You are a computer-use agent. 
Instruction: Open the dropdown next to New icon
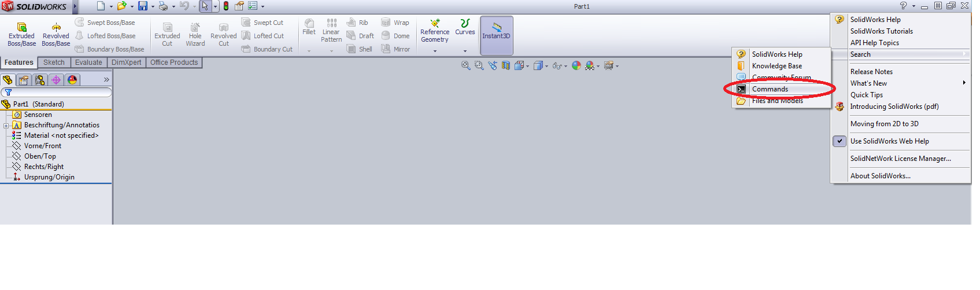click(111, 7)
